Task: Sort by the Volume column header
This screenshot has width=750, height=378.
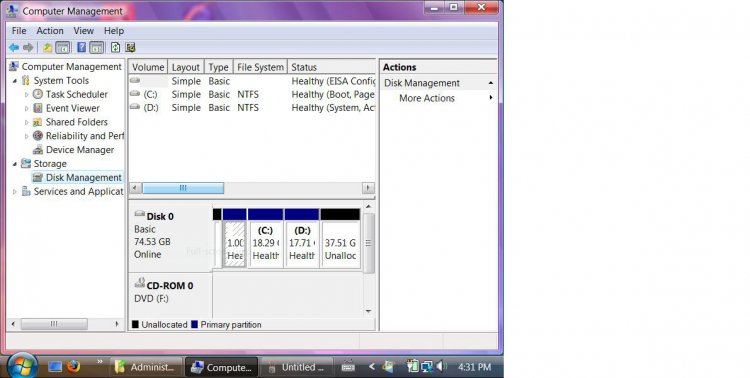Action: 148,67
